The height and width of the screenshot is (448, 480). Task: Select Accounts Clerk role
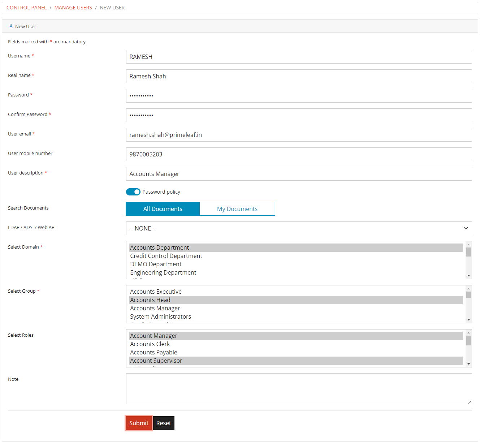click(150, 344)
